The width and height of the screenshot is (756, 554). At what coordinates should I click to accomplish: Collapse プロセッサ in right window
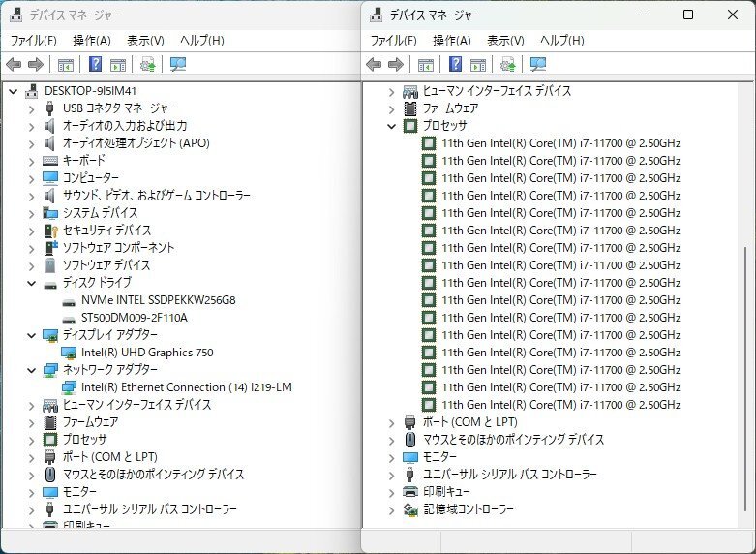point(391,127)
